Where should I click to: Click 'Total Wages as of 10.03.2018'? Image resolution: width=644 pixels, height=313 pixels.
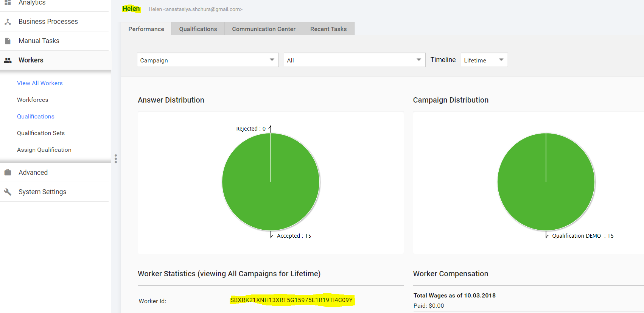[x=454, y=296]
